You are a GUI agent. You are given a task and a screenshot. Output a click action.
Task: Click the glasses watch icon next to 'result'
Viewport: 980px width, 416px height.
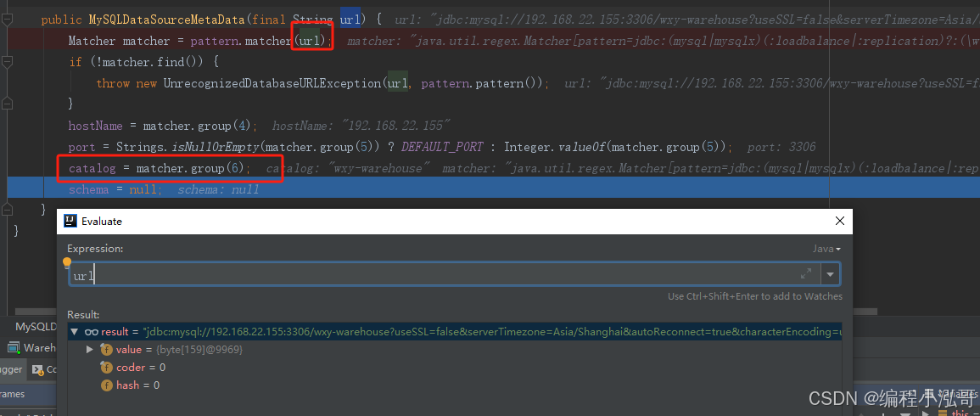pyautogui.click(x=92, y=332)
